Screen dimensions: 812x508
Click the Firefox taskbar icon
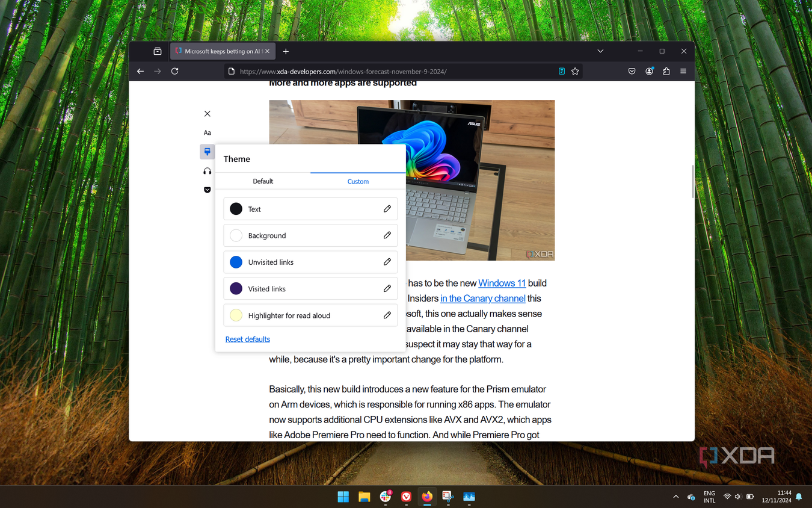(x=427, y=497)
